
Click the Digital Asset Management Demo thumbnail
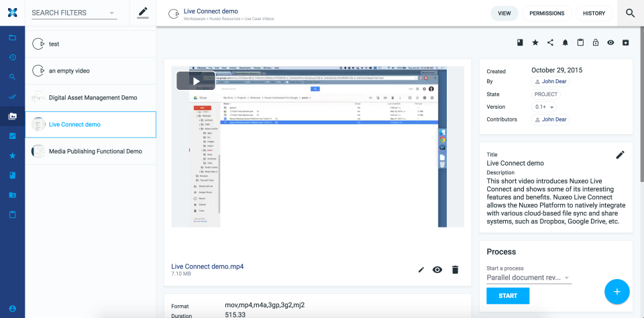38,98
